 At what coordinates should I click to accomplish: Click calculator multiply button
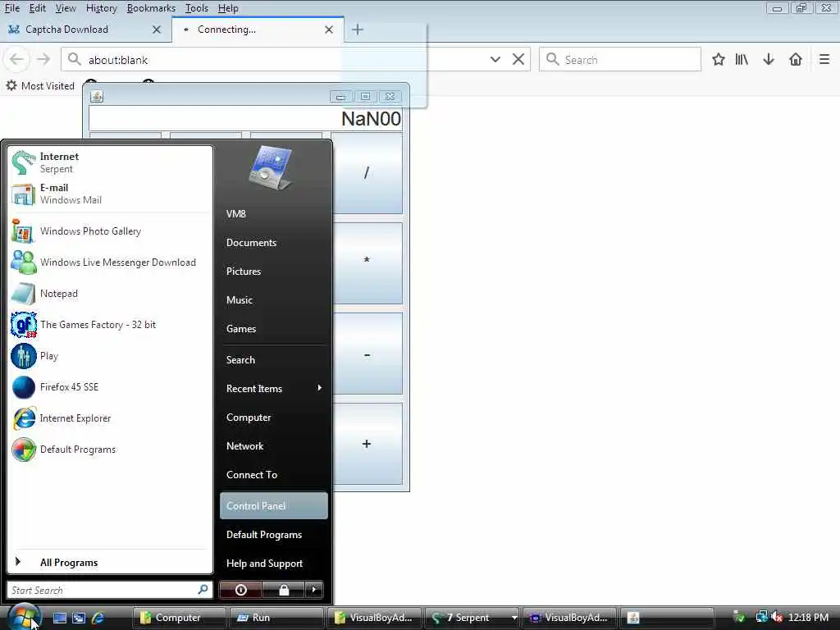(x=367, y=263)
